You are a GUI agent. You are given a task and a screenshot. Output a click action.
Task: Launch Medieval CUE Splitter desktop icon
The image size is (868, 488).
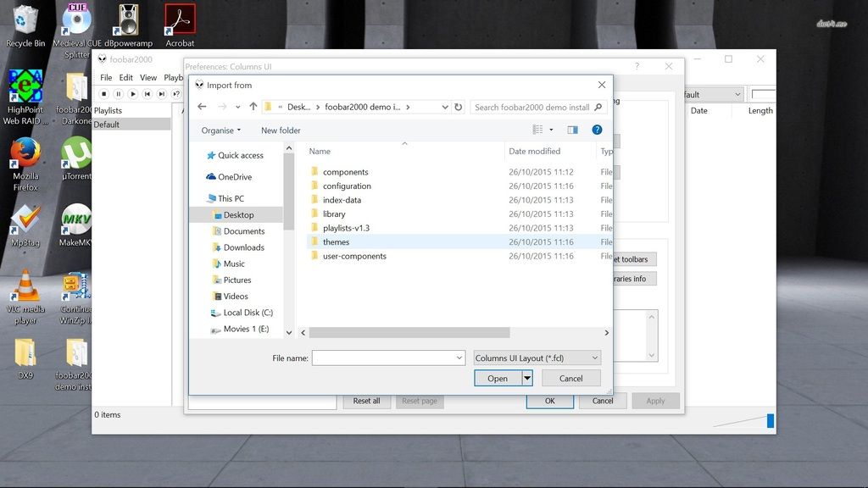[77, 31]
